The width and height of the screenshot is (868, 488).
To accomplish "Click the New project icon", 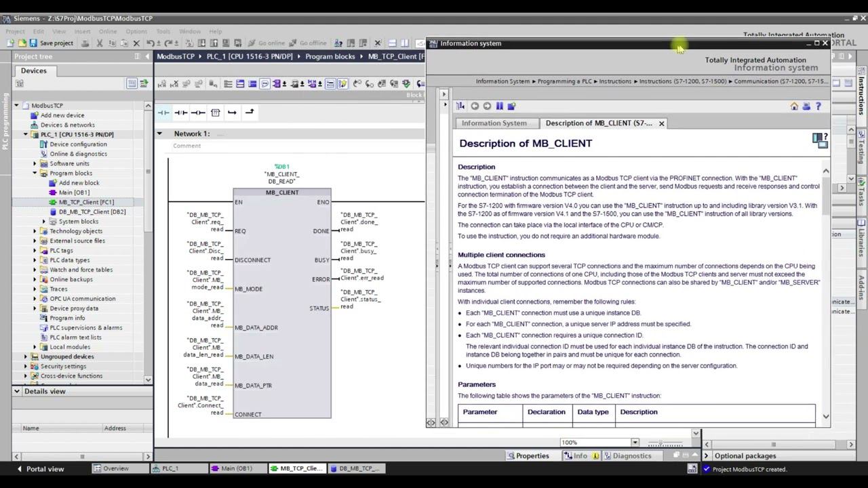I will (10, 43).
